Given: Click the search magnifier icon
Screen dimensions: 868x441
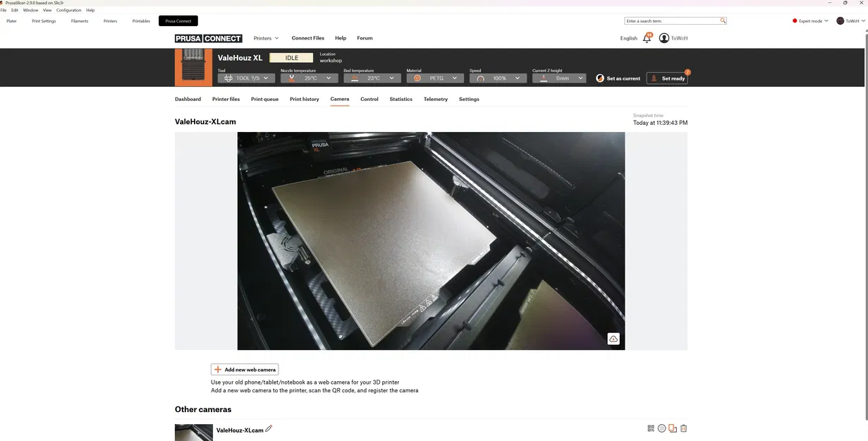Looking at the screenshot, I should pos(722,20).
